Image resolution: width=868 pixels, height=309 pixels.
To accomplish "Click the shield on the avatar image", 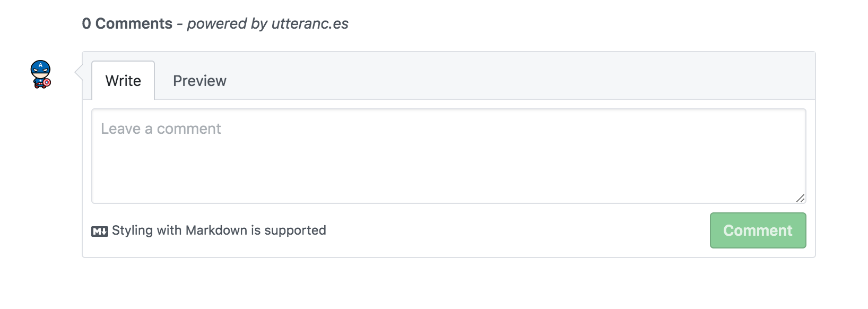I will 47,82.
